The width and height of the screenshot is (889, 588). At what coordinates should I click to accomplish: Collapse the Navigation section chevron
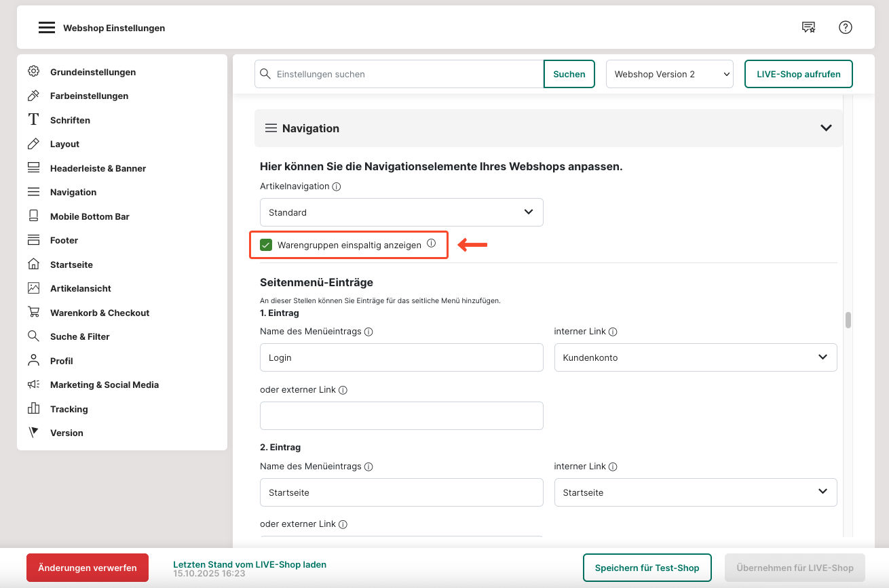[x=825, y=128]
